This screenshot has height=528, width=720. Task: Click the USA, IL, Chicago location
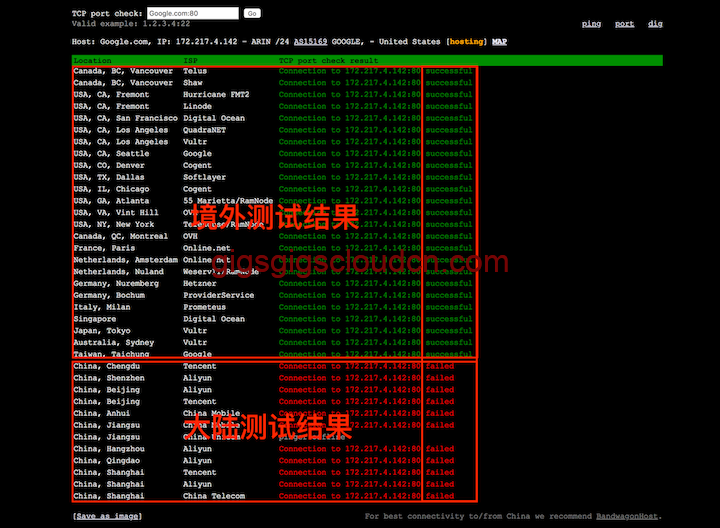pos(111,189)
